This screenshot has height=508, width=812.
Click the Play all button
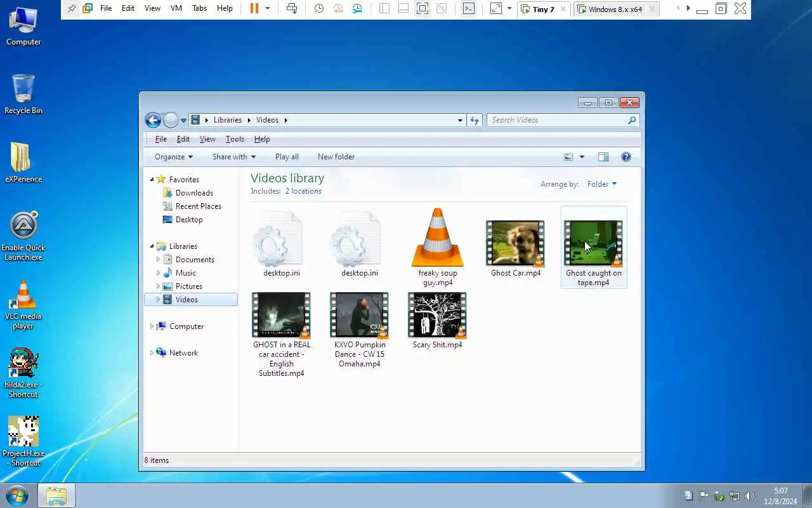coord(287,157)
